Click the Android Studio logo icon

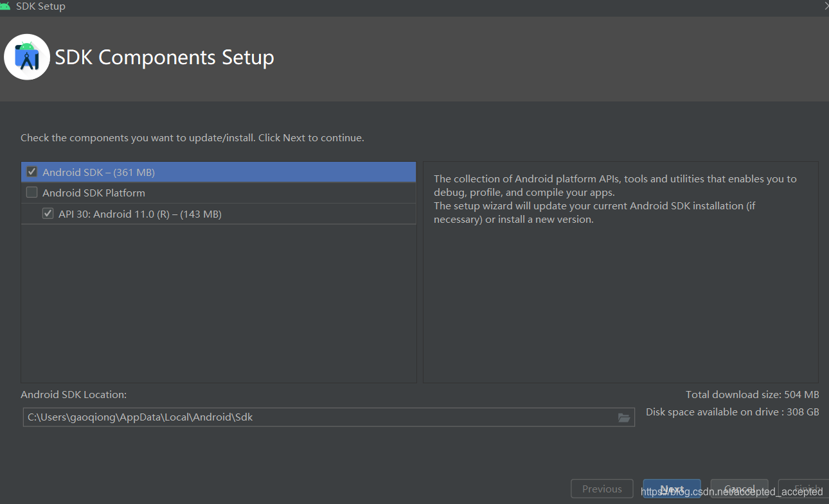click(x=26, y=56)
